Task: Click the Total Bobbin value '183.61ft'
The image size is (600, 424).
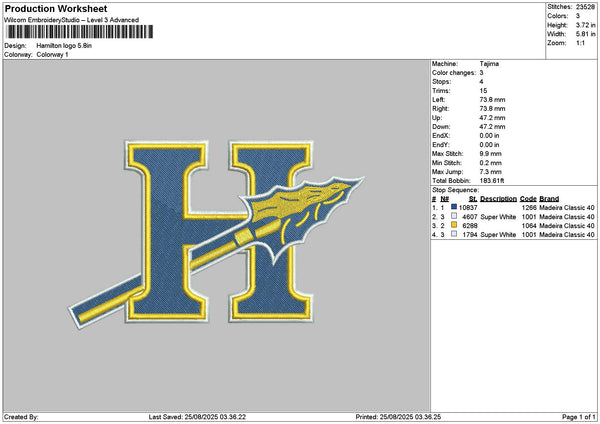Action: (x=492, y=181)
